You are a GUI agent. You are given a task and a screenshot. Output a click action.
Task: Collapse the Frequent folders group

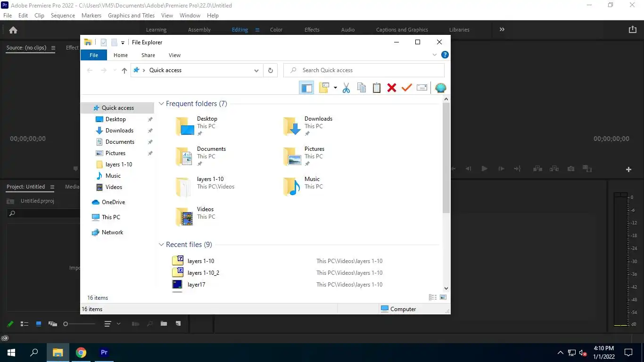pos(161,104)
